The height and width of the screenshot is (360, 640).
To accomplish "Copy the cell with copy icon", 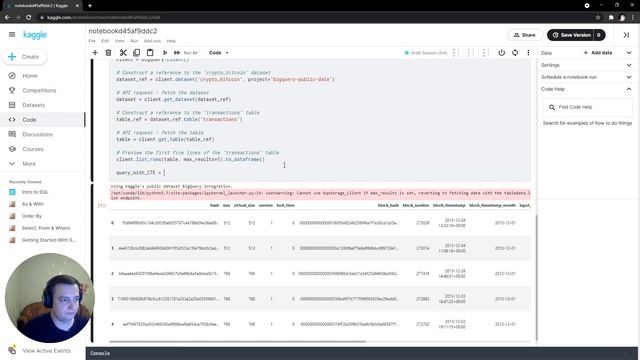I will pos(136,53).
